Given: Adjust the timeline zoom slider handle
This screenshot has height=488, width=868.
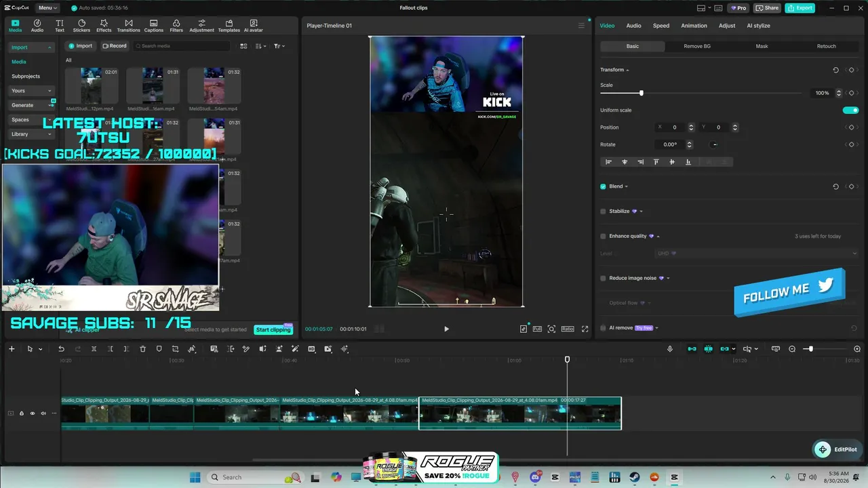Looking at the screenshot, I should (x=810, y=349).
